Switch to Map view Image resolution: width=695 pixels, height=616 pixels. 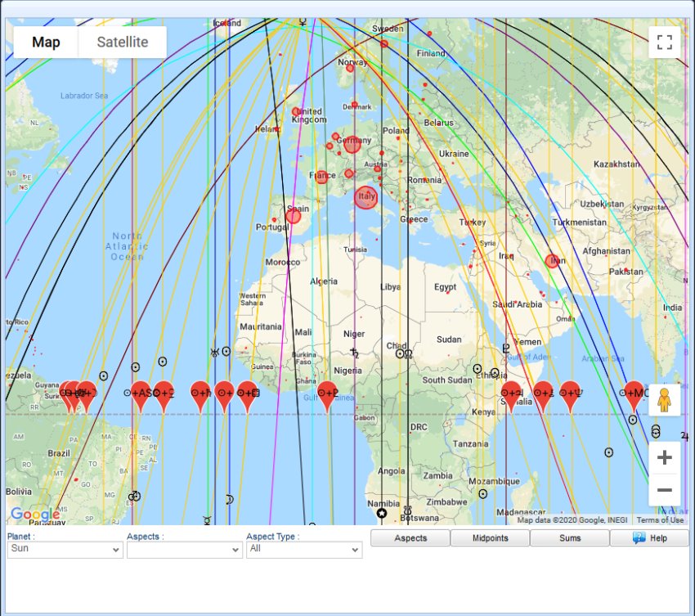pos(45,41)
